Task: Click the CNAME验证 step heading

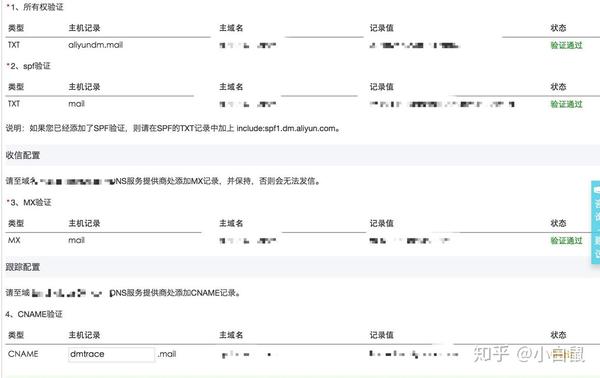Action: tap(34, 314)
